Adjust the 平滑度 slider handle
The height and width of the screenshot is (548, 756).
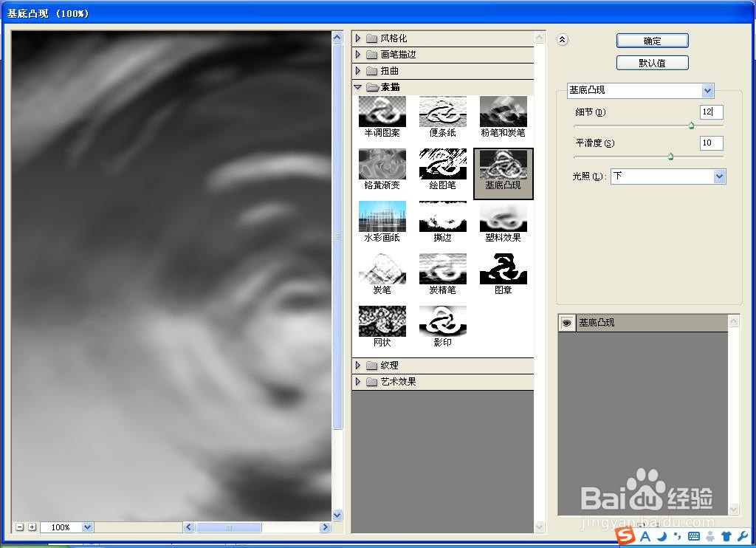tap(670, 157)
